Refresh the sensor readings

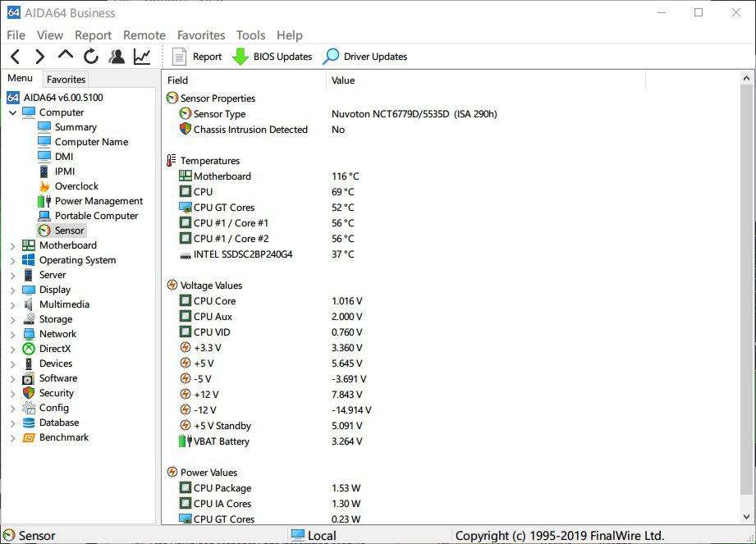pos(90,57)
